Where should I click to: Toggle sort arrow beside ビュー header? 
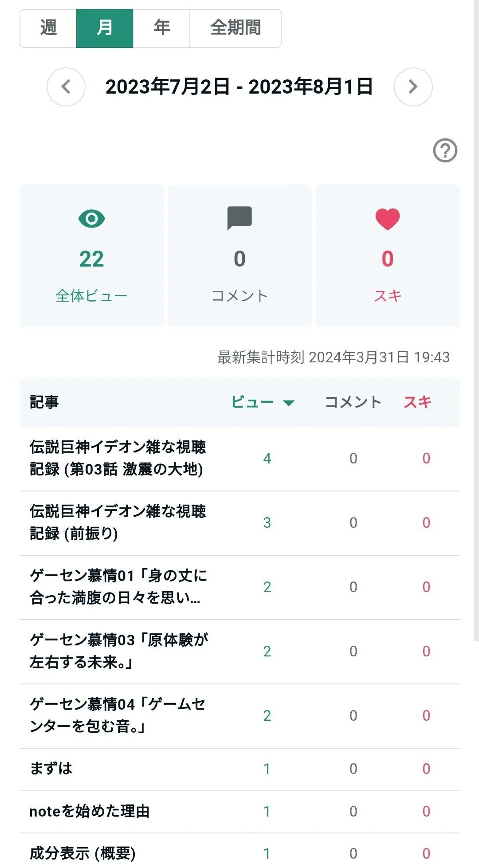click(x=289, y=403)
